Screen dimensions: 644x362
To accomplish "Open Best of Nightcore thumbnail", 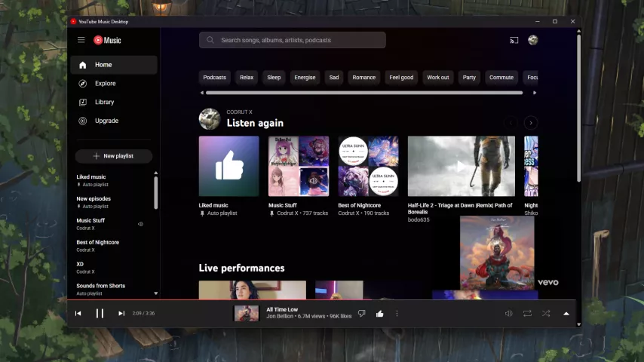I will click(368, 166).
